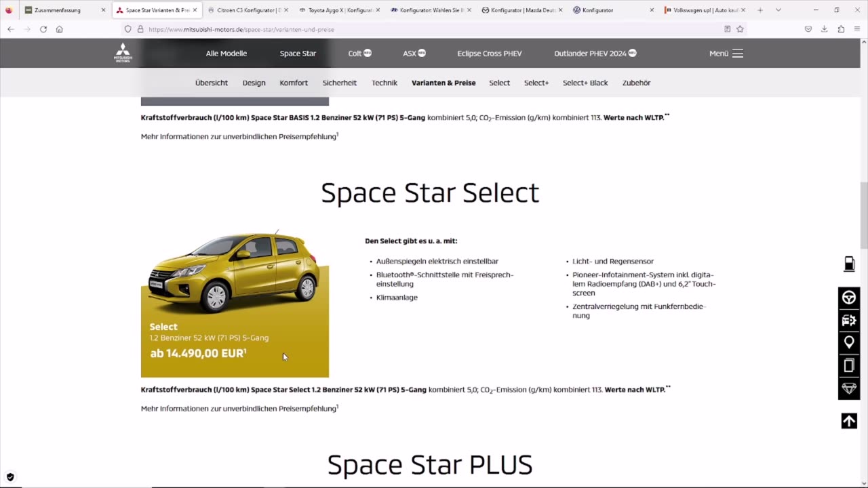Open Space Star in top navigation
This screenshot has width=868, height=488.
pyautogui.click(x=298, y=54)
